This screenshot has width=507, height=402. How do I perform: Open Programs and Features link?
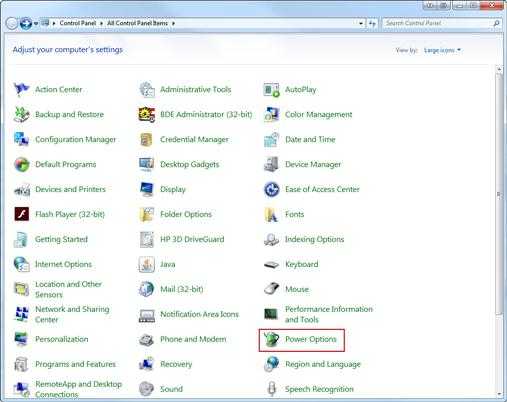[75, 364]
